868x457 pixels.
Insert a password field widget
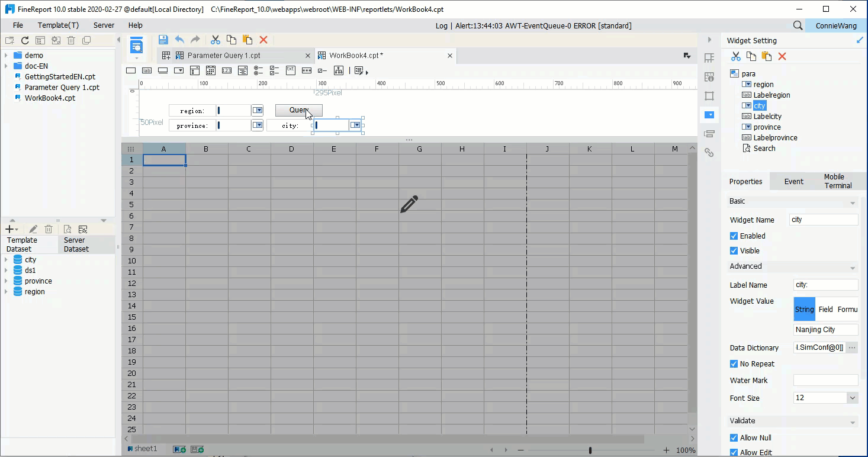(x=307, y=70)
